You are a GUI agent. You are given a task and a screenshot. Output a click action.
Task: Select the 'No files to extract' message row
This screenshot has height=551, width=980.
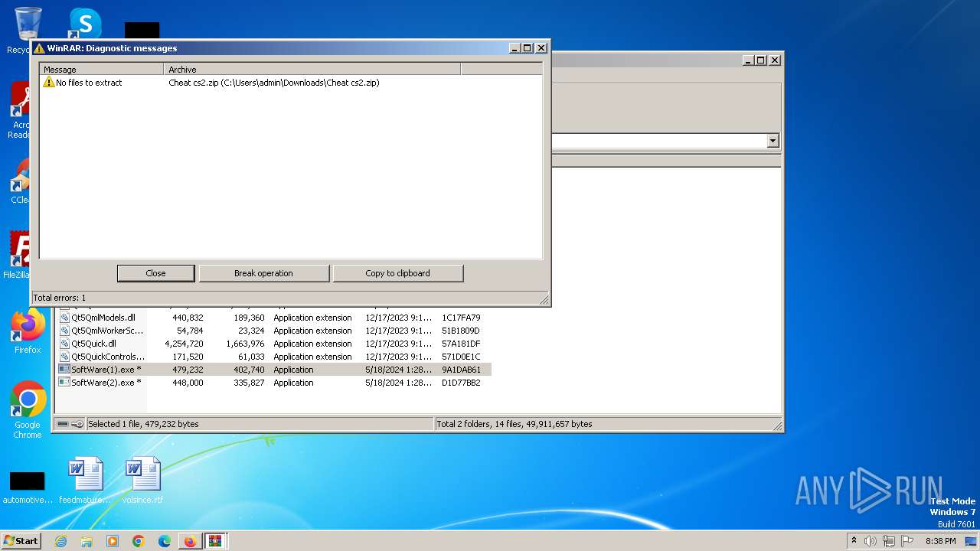pyautogui.click(x=291, y=83)
